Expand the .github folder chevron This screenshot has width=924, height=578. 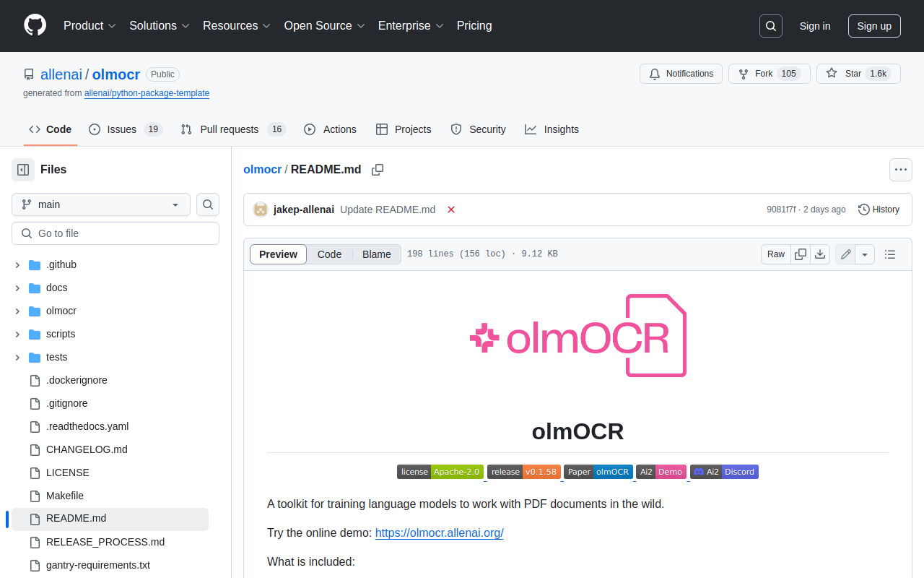(17, 265)
